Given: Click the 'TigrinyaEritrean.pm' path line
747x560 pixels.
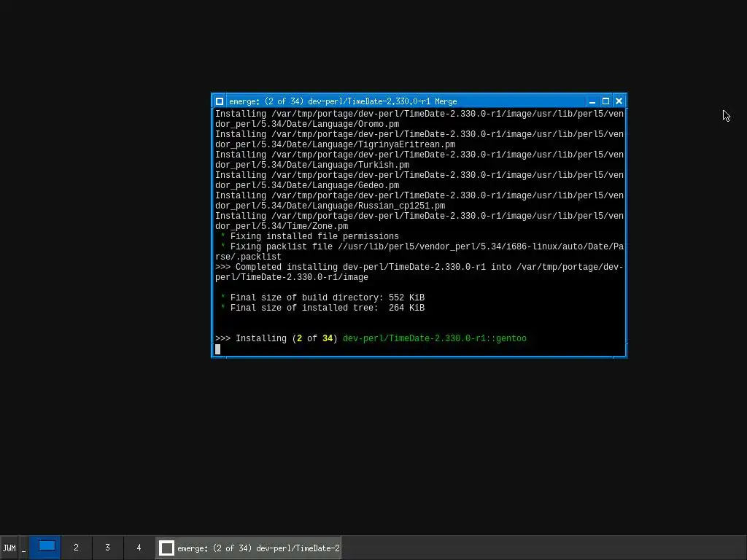Looking at the screenshot, I should 336,145.
